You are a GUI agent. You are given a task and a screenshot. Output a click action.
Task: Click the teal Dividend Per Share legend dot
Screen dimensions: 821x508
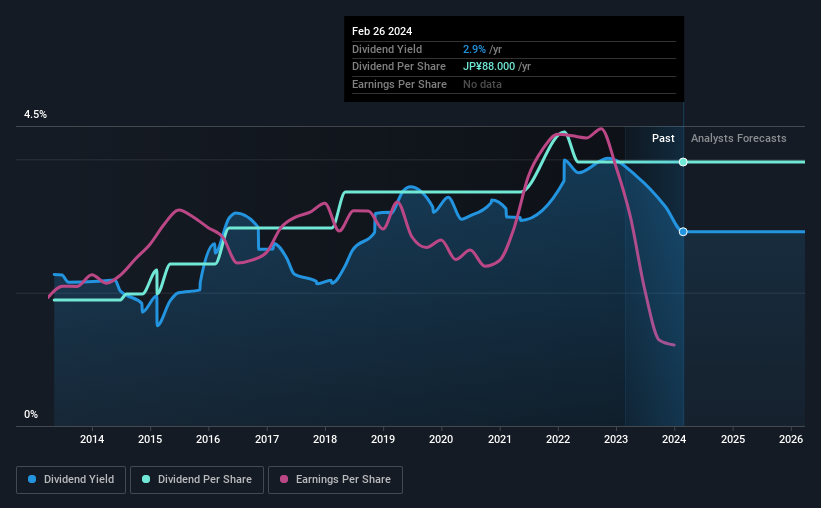point(146,479)
